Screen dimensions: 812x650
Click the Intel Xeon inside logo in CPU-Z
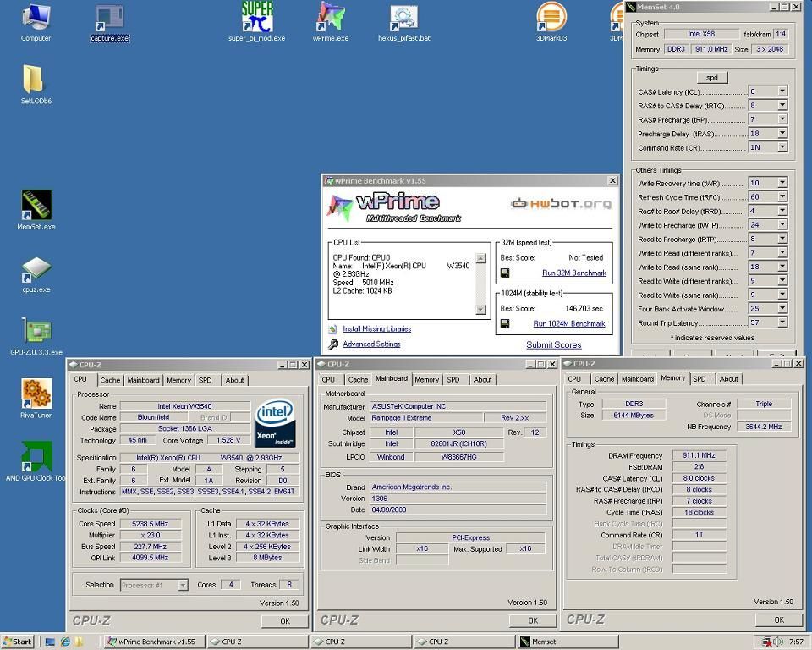click(x=275, y=422)
